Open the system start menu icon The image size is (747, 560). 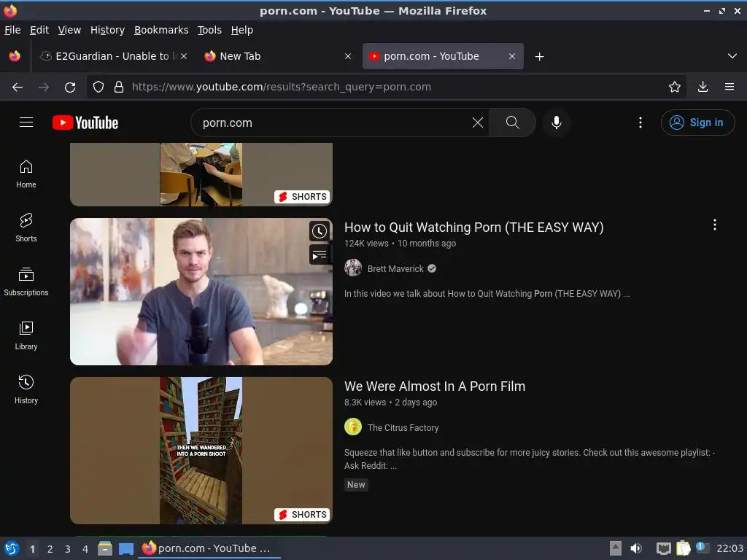pyautogui.click(x=12, y=548)
